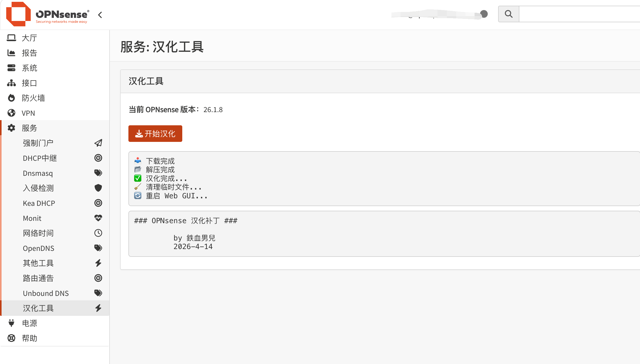Click the OPNsense logo
Image resolution: width=640 pixels, height=364 pixels.
point(48,14)
